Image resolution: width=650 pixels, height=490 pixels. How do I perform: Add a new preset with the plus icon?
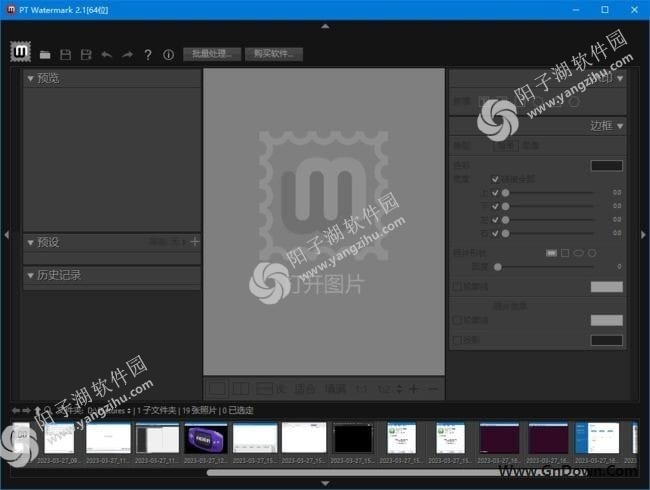[194, 241]
